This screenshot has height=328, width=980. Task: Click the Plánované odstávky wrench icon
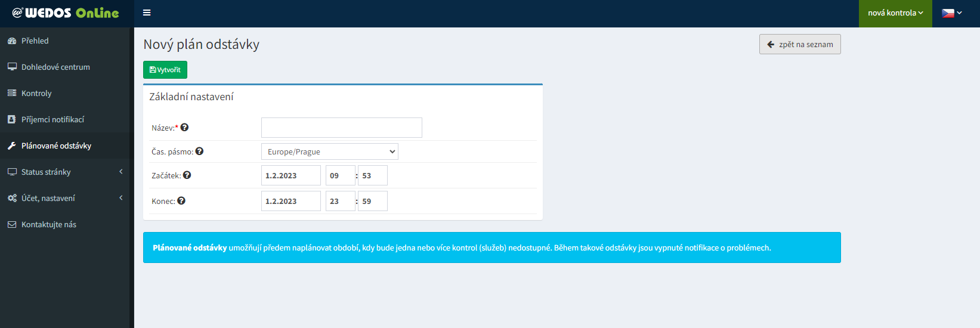coord(12,146)
